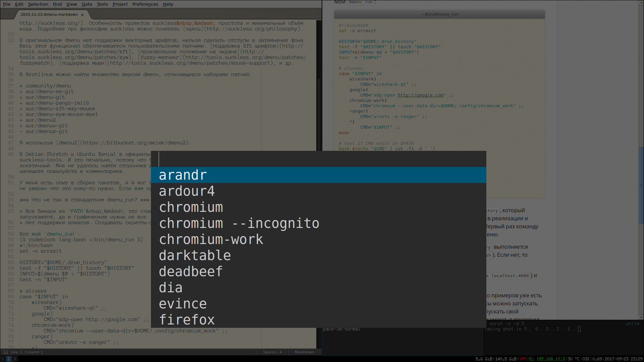Click the browser page vertical scrollbar thumb
The image size is (644, 362).
coord(641,185)
